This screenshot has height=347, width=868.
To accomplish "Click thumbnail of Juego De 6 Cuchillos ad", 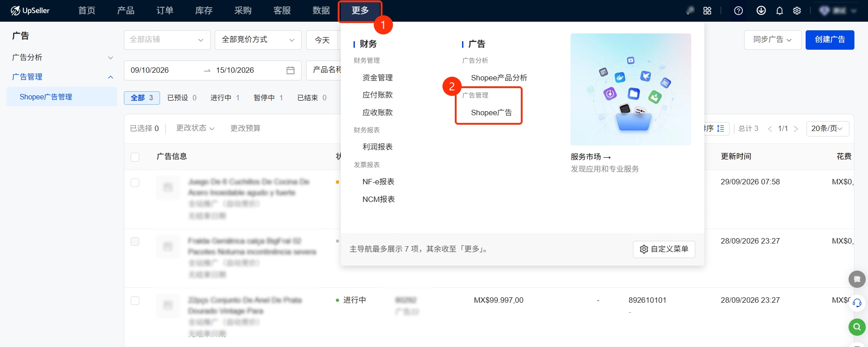I will pos(168,187).
